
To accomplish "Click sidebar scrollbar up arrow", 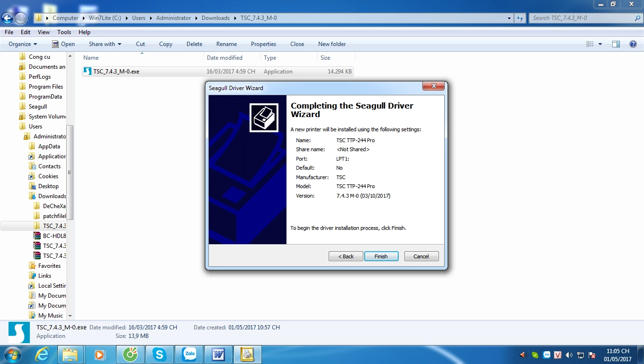I will click(70, 56).
